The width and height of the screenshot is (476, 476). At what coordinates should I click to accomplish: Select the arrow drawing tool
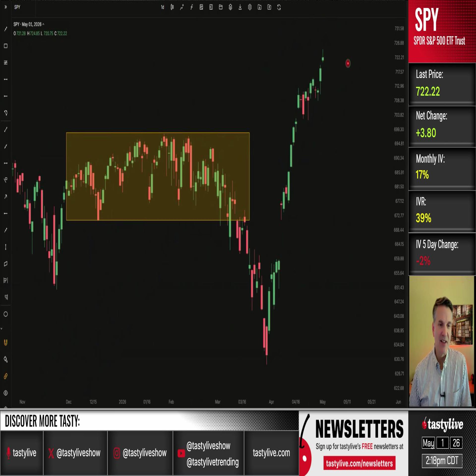pos(6,197)
